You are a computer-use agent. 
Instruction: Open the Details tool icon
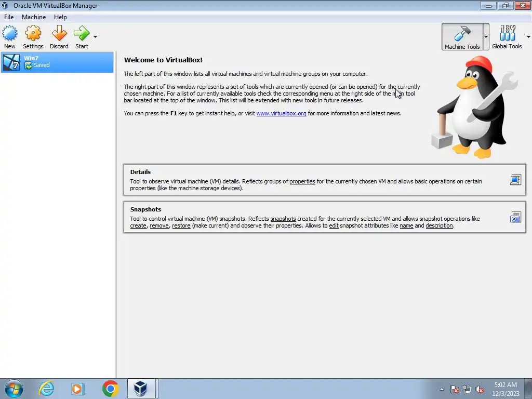515,179
